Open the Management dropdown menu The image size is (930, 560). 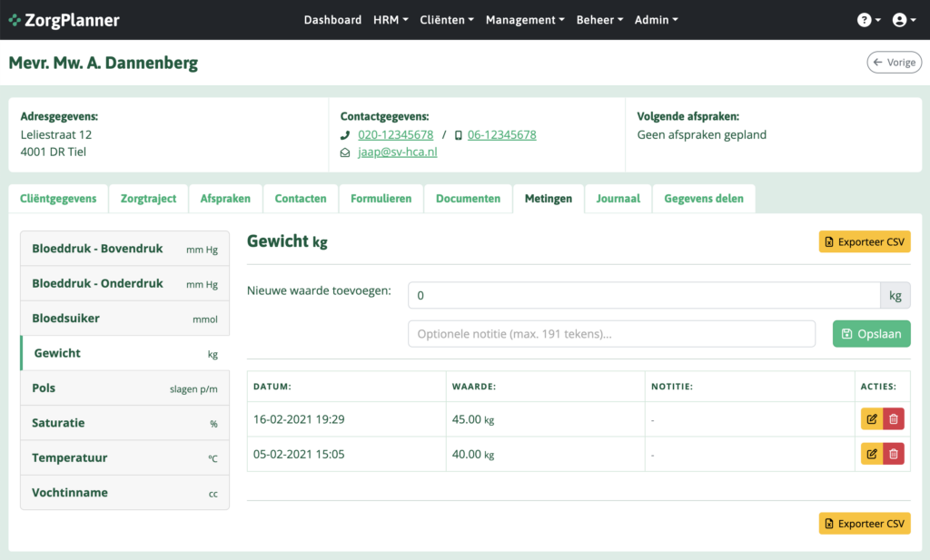coord(525,20)
